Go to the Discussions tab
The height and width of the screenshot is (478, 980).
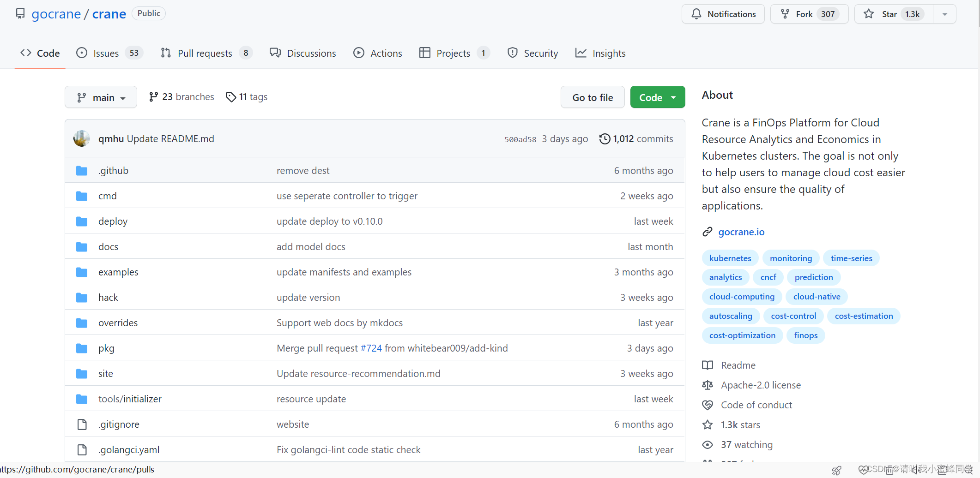pos(303,53)
